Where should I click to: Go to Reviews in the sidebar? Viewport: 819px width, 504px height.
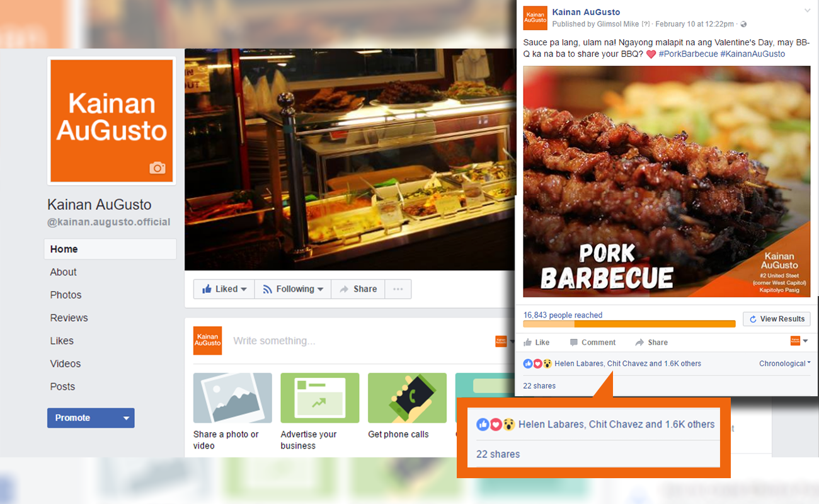tap(69, 318)
